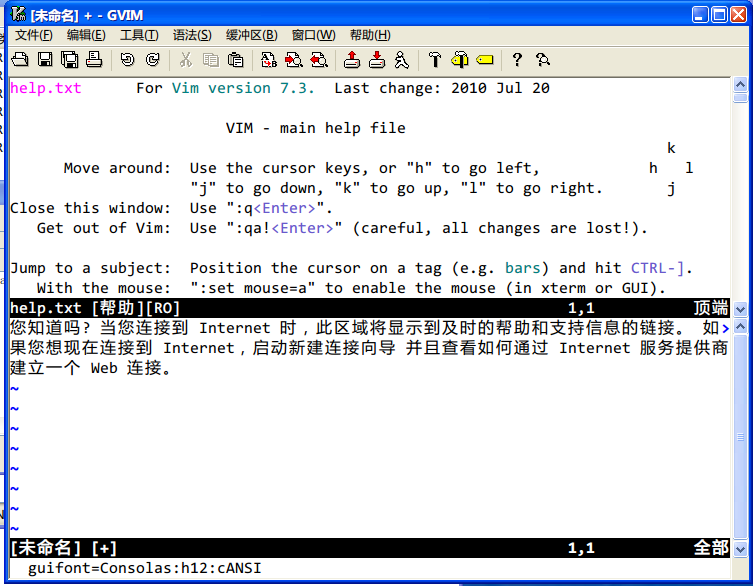Click the 'Vim version 7.3.' text
753x586 pixels.
(x=243, y=88)
